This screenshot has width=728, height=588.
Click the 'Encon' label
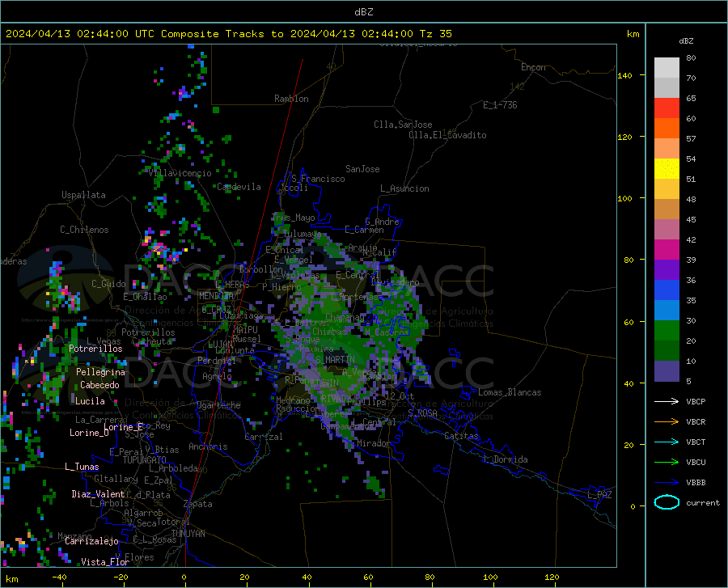pos(533,67)
